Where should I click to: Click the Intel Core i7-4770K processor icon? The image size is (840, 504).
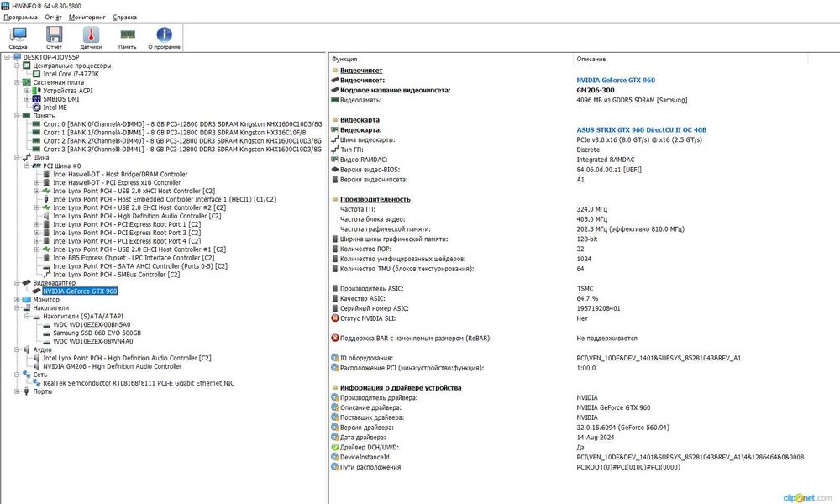tap(36, 74)
